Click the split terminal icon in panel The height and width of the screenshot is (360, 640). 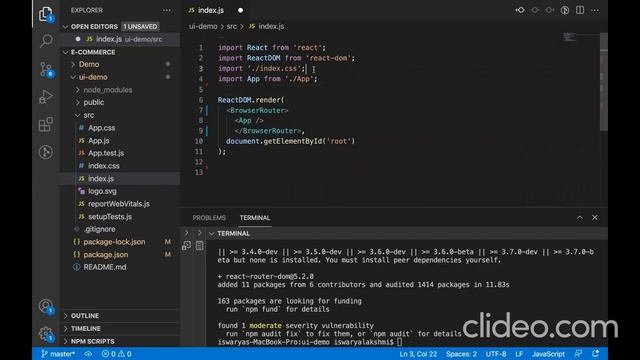[187, 245]
